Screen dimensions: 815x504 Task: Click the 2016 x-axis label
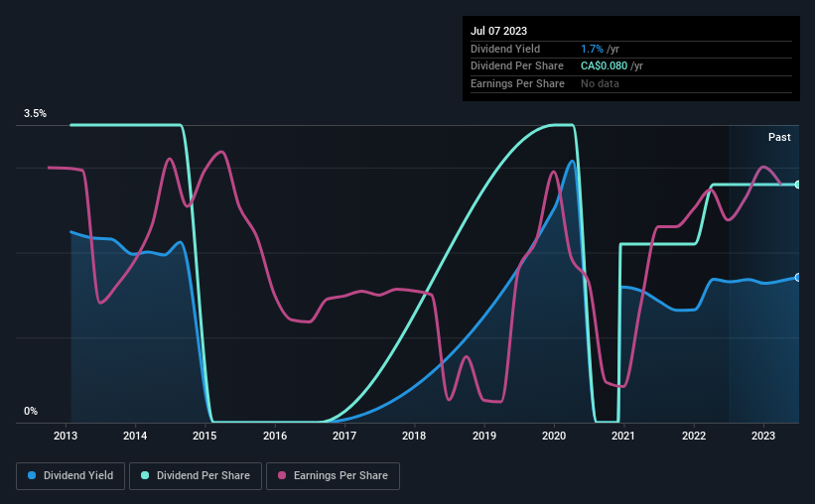coord(275,436)
